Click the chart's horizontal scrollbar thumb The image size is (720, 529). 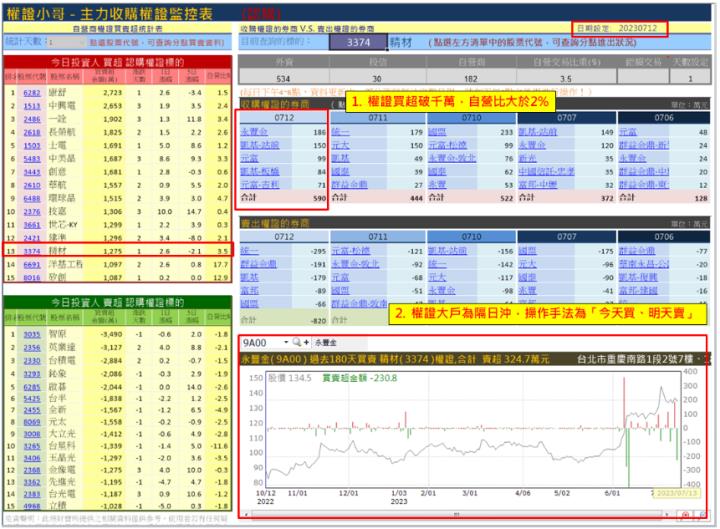[x=456, y=515]
